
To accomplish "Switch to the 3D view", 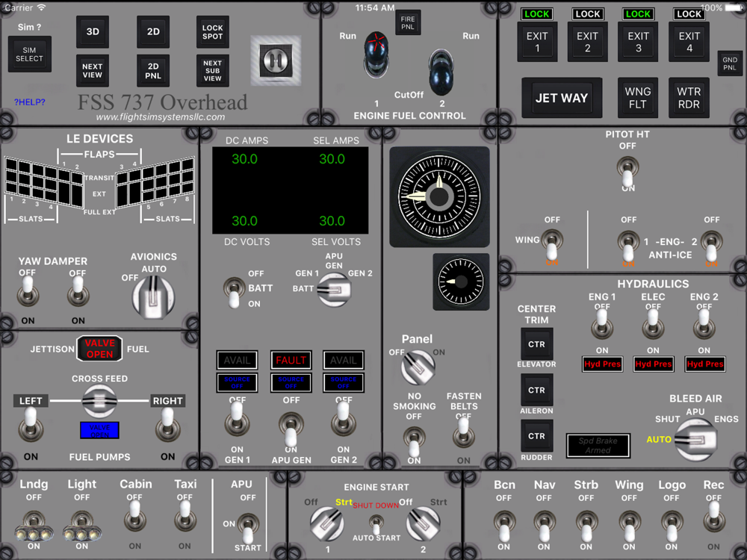I will (93, 32).
